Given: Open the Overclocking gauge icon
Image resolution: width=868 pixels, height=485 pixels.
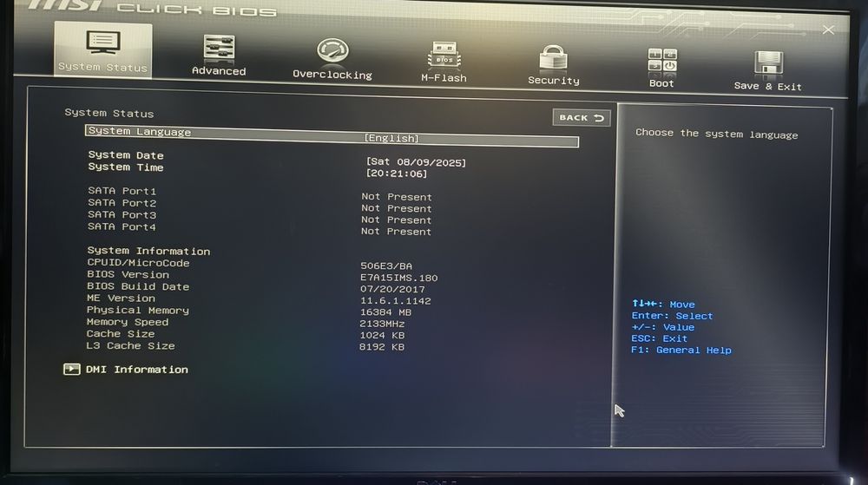Looking at the screenshot, I should 332,51.
